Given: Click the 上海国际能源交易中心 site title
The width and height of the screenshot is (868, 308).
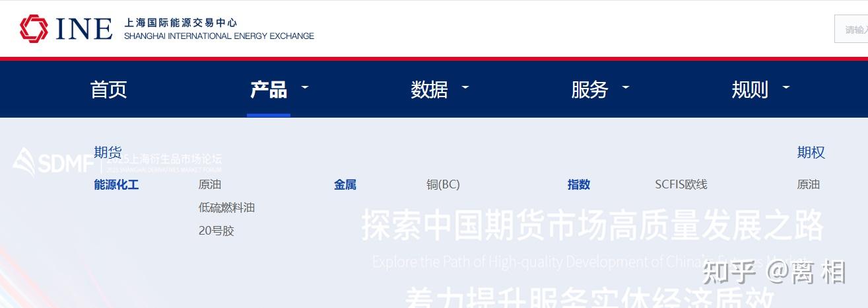Looking at the screenshot, I should point(180,23).
